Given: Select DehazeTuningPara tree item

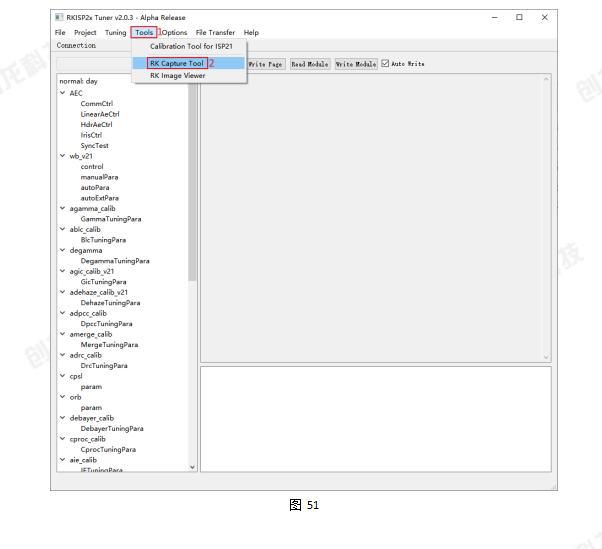Looking at the screenshot, I should point(111,303).
